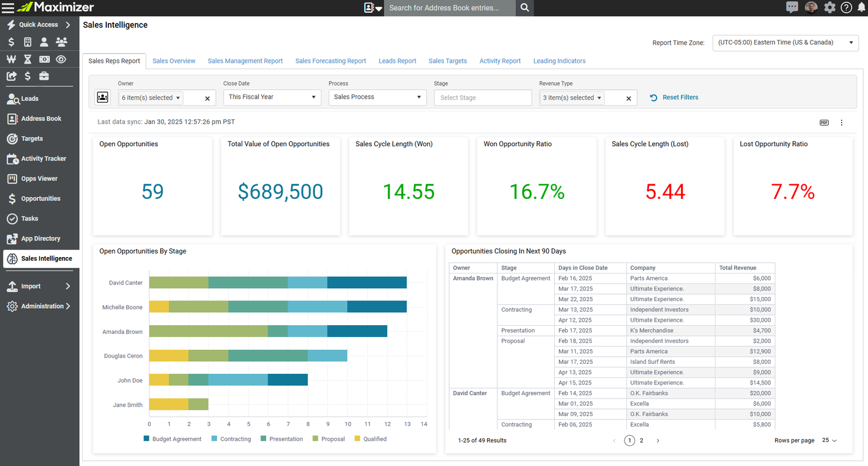Open the chat messages icon in the top bar

click(792, 7)
